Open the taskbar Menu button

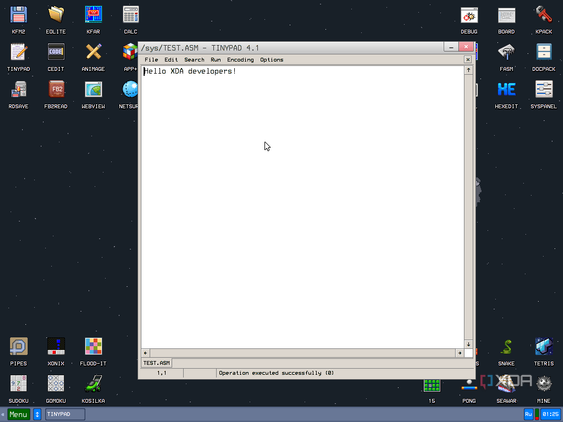(18, 414)
